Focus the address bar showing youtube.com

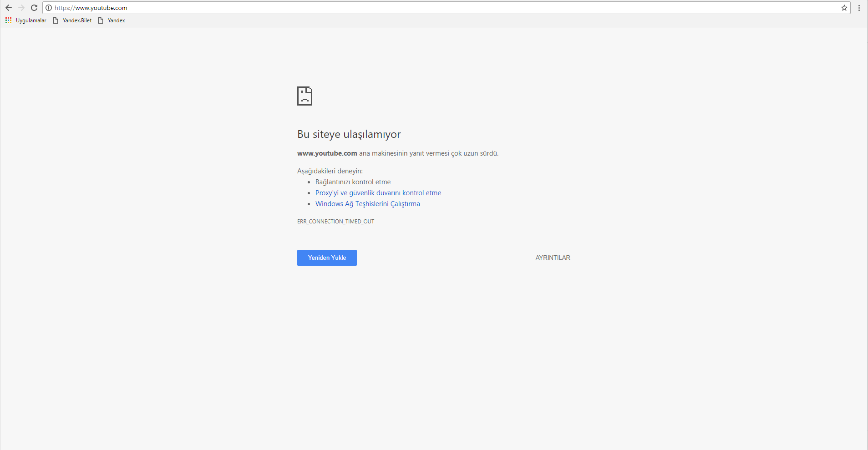pyautogui.click(x=410, y=8)
